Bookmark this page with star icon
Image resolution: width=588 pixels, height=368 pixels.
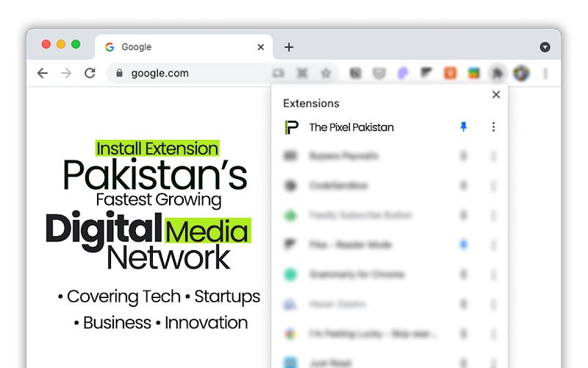click(x=326, y=73)
